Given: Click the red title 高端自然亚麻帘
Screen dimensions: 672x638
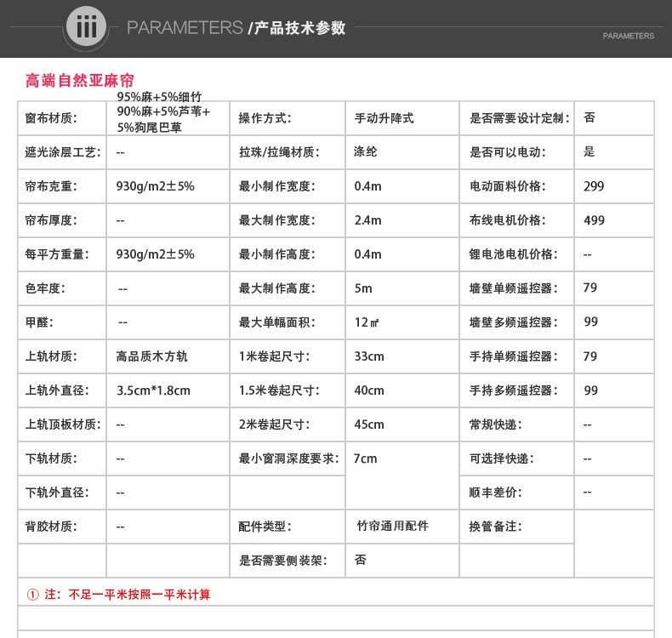Looking at the screenshot, I should coord(80,80).
